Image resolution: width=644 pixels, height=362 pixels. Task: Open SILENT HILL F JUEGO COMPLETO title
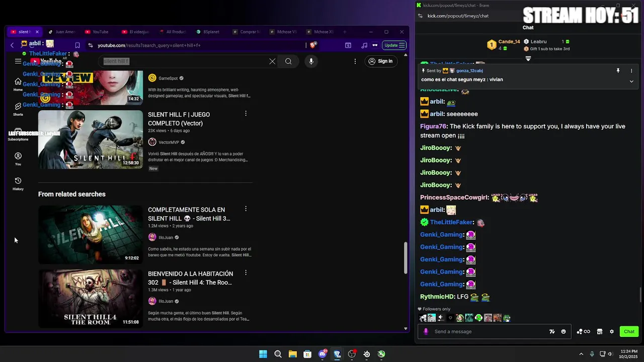(179, 119)
